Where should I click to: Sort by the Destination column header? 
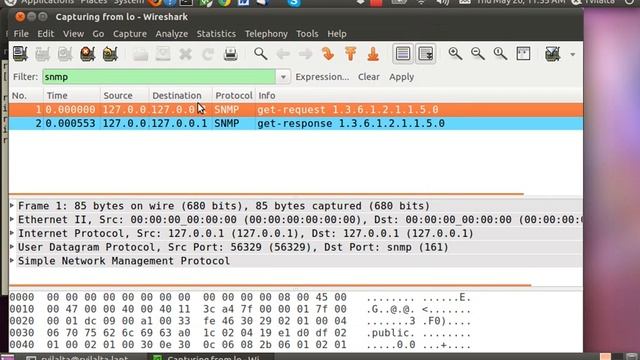[180, 96]
